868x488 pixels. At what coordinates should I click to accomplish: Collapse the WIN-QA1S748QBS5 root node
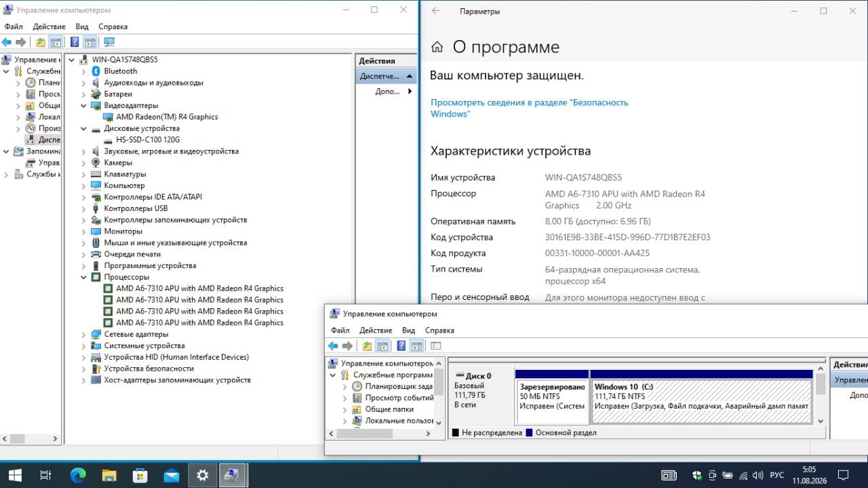(73, 60)
